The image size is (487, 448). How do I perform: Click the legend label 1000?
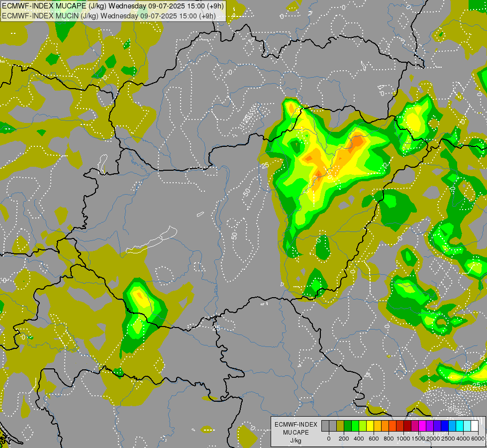tap(403, 439)
